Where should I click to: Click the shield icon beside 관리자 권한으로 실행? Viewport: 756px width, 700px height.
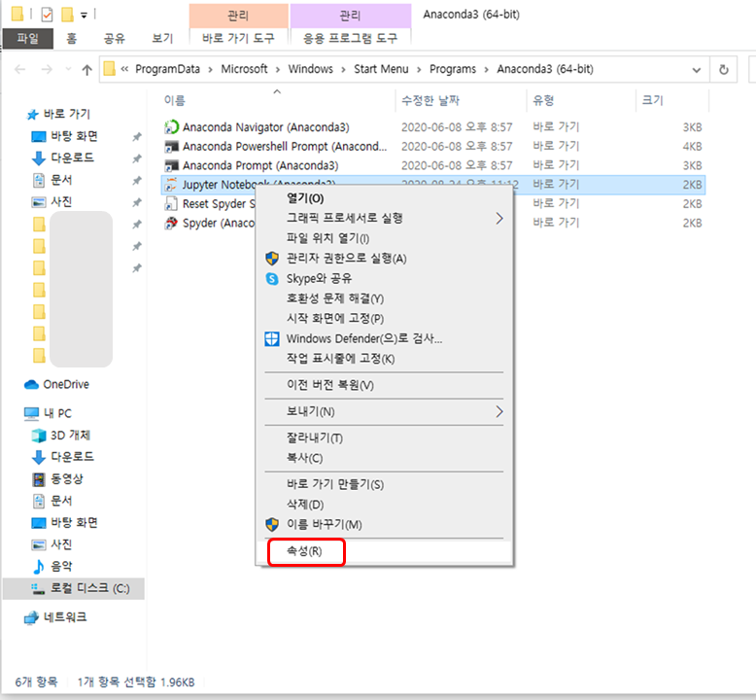tap(272, 258)
